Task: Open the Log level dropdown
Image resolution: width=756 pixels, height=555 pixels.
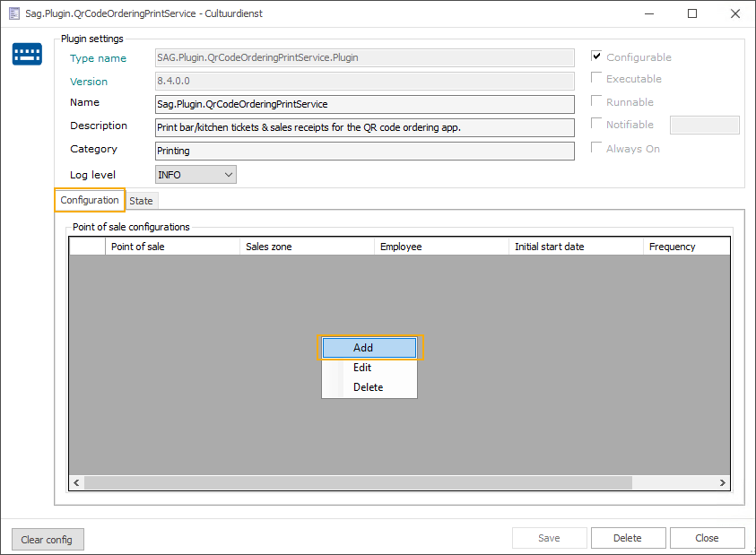Action: tap(226, 174)
